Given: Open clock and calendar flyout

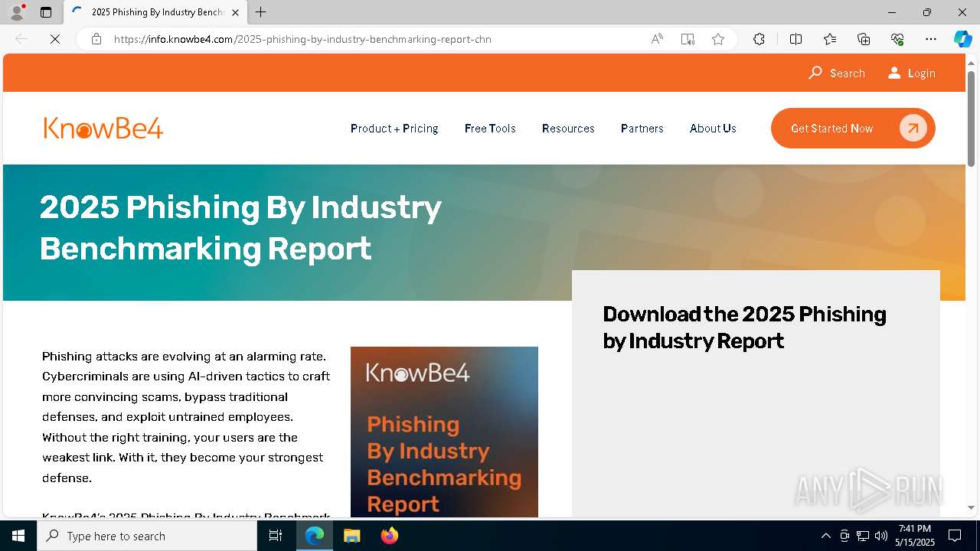Looking at the screenshot, I should 915,536.
